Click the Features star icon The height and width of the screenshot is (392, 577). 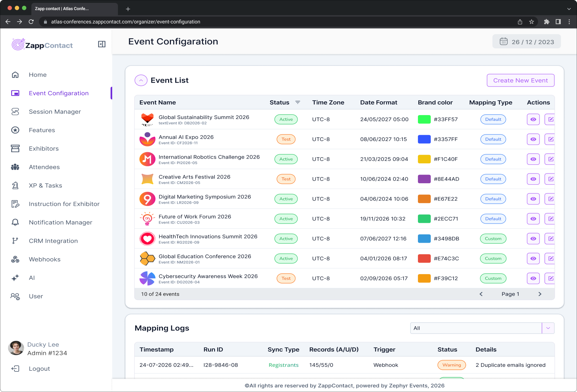coord(15,130)
